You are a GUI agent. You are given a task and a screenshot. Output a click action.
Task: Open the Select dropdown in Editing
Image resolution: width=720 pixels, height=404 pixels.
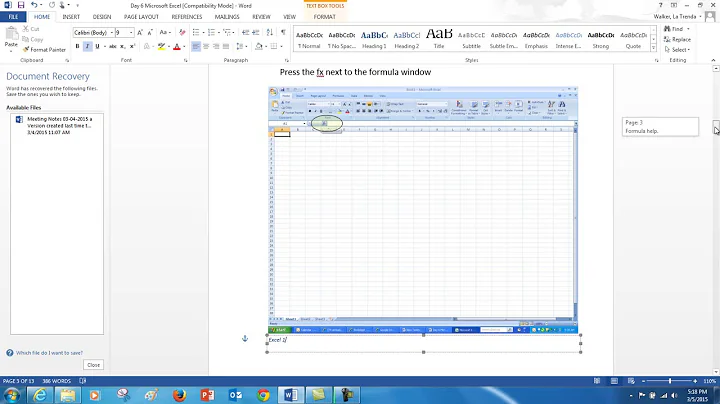(x=677, y=50)
